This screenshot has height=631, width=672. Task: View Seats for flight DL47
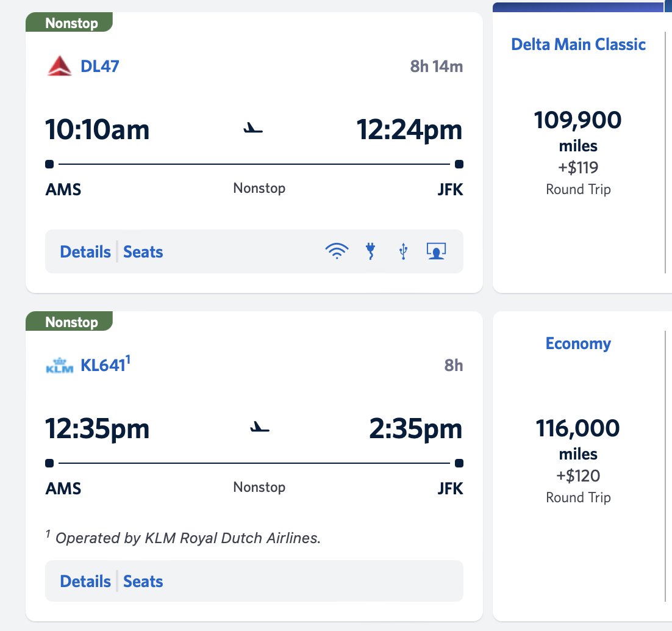point(143,252)
